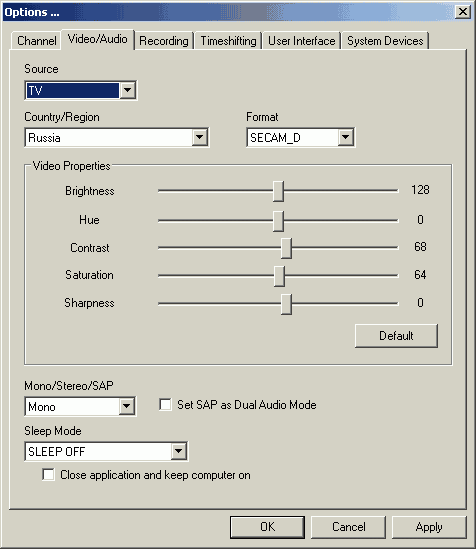Switch to the Channel tab
Screen dimensions: 476x549
36,41
